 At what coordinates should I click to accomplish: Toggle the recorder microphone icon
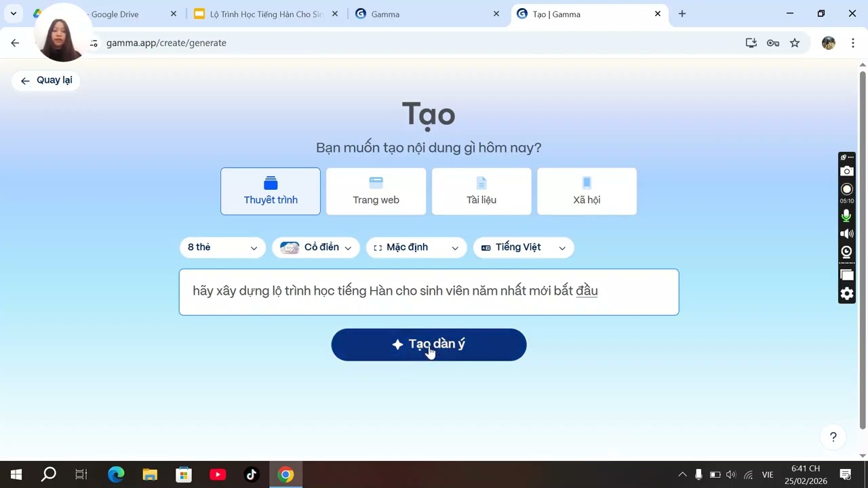point(846,216)
